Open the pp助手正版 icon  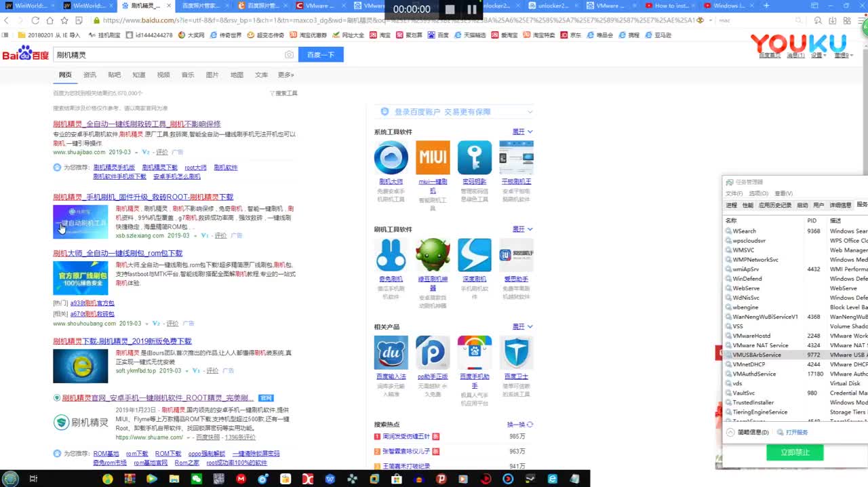click(x=433, y=353)
